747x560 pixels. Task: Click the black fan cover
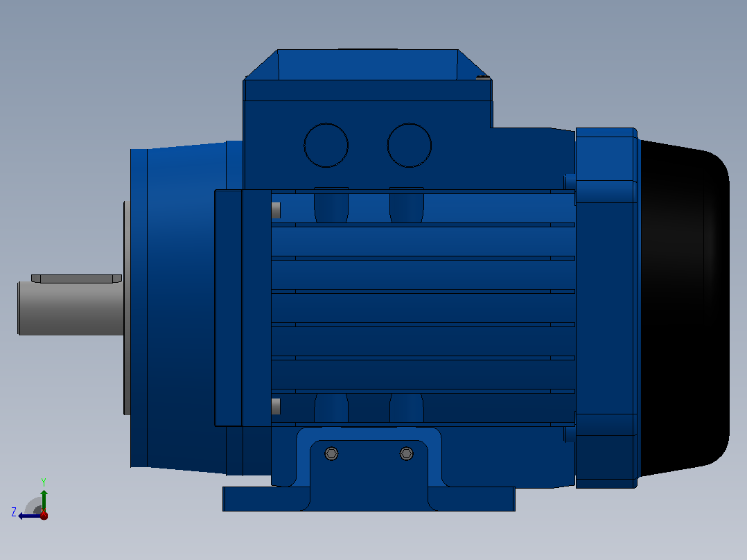click(684, 308)
